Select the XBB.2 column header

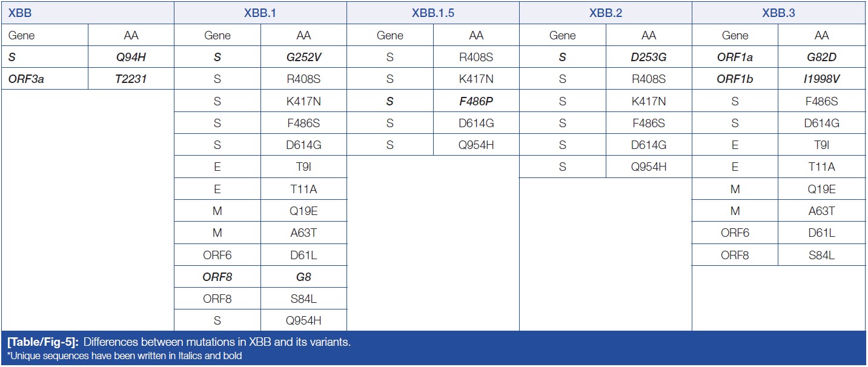tap(605, 13)
